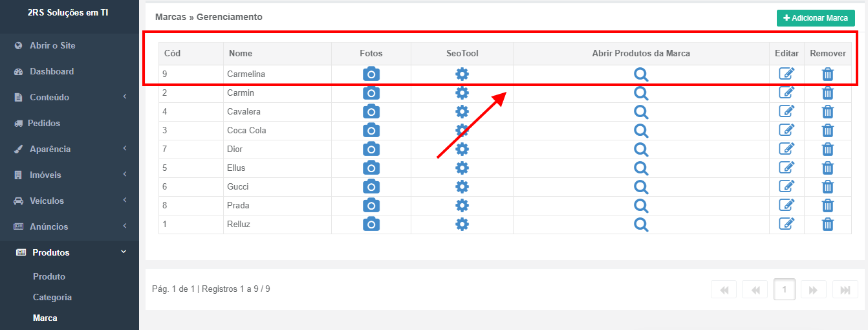
Task: Edit the Cavalera brand
Action: click(x=787, y=111)
